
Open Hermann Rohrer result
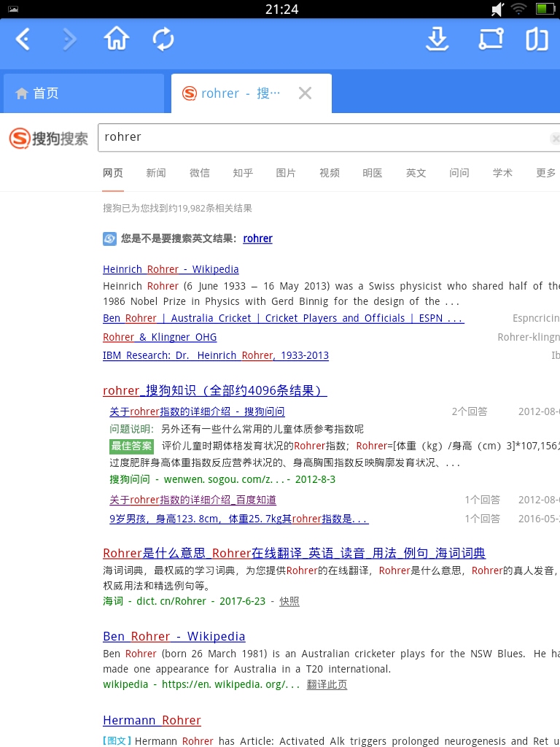152,720
